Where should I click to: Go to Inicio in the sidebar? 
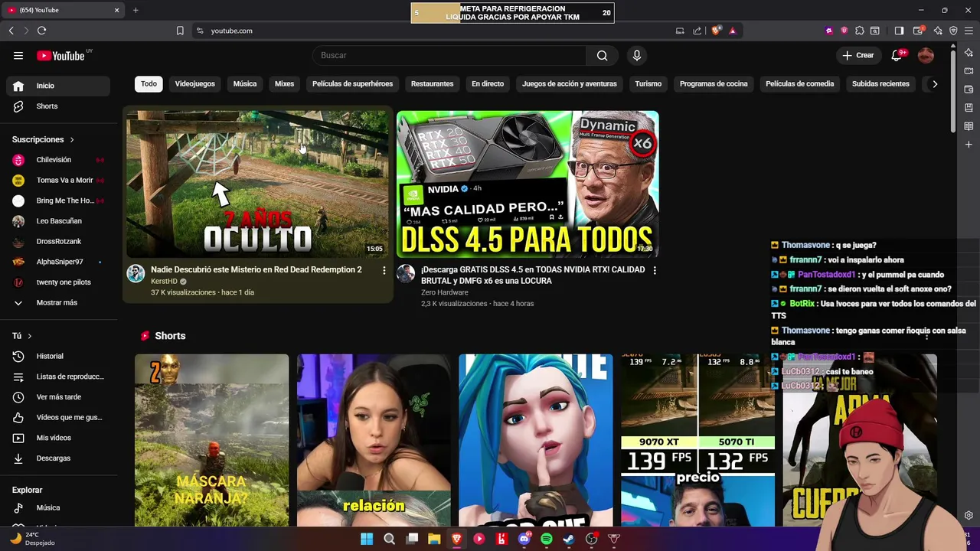click(x=58, y=86)
